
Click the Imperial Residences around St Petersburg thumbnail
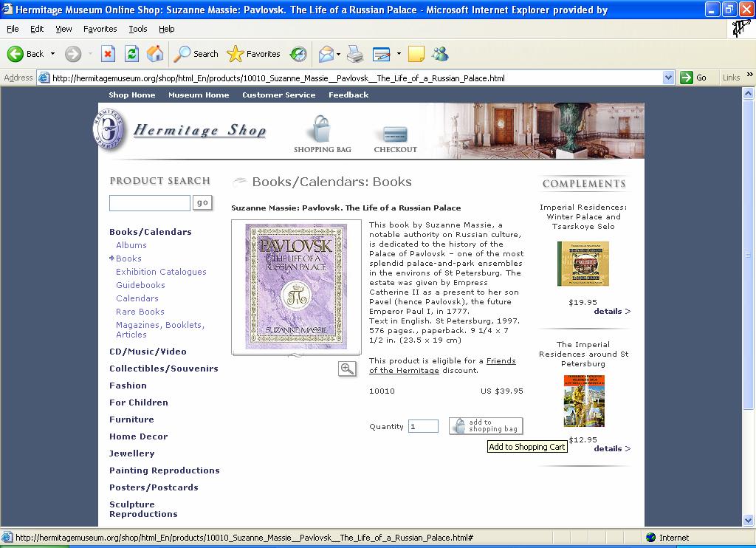(x=584, y=401)
